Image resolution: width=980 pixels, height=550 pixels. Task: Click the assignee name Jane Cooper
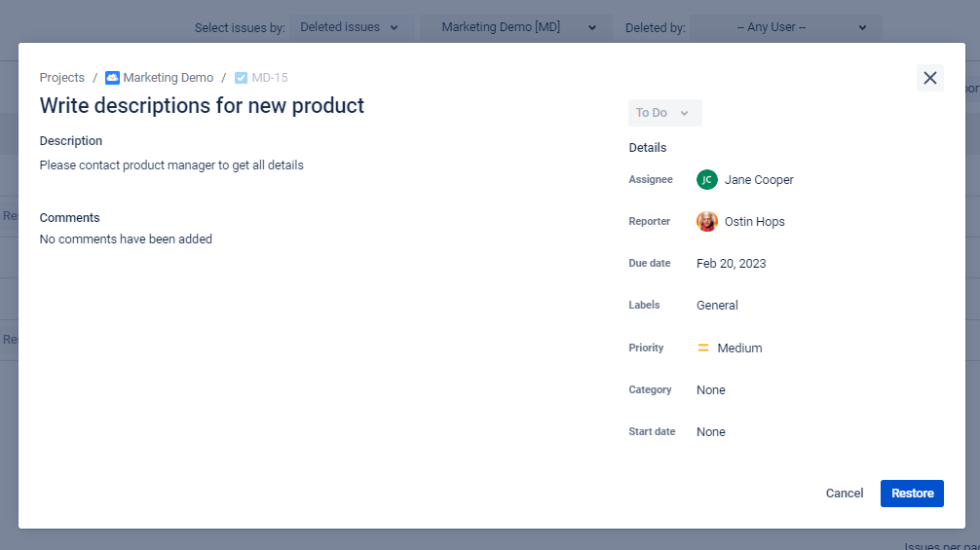[759, 180]
